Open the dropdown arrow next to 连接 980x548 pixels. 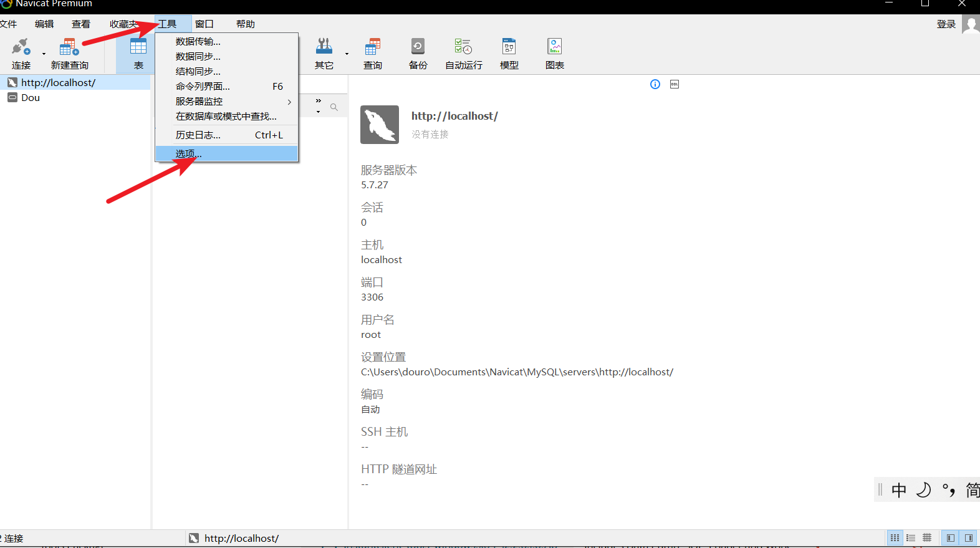tap(44, 54)
